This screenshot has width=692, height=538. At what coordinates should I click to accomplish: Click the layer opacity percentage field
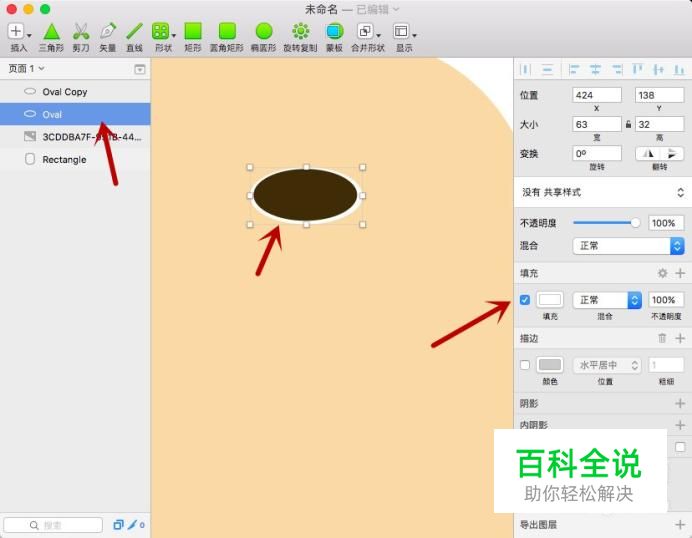(666, 223)
